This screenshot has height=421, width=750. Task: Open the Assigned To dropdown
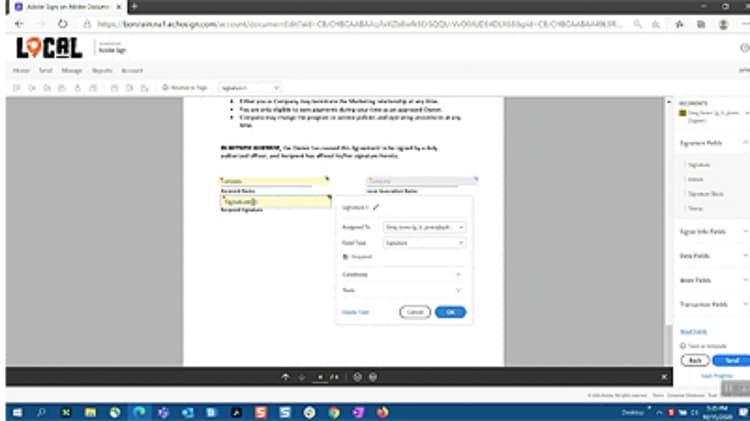[x=424, y=227]
